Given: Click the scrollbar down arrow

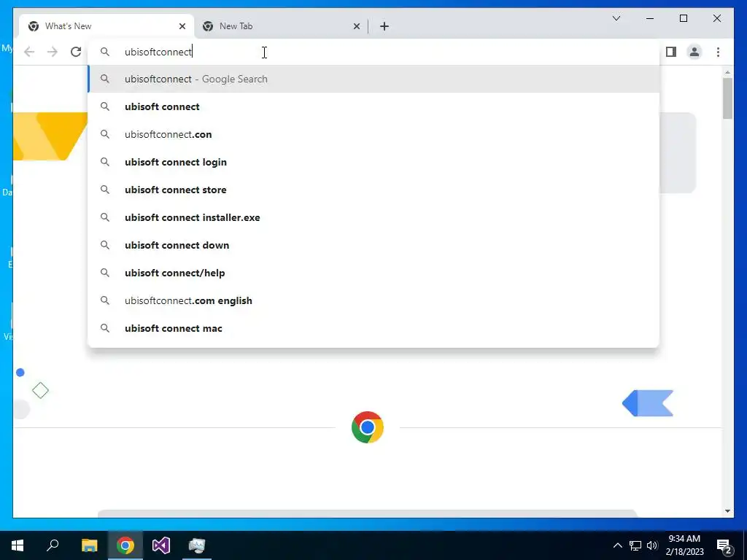Looking at the screenshot, I should click(727, 511).
